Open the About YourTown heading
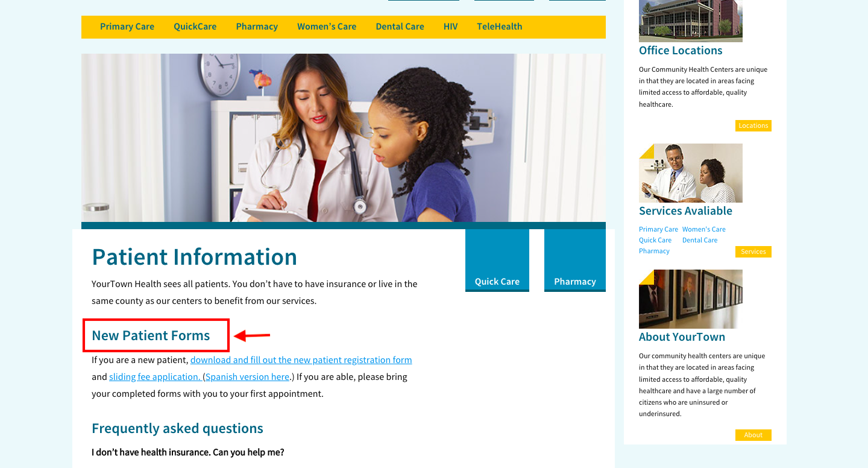The image size is (868, 468). 682,337
